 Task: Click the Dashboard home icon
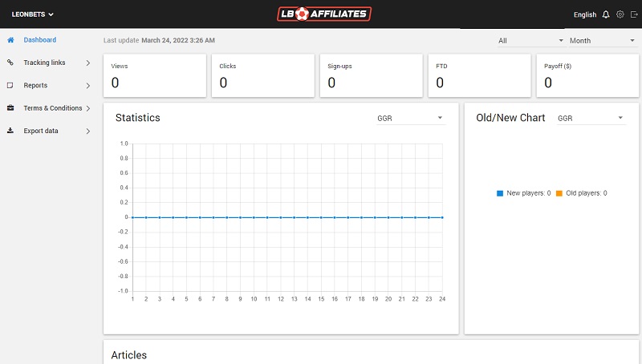coord(10,40)
